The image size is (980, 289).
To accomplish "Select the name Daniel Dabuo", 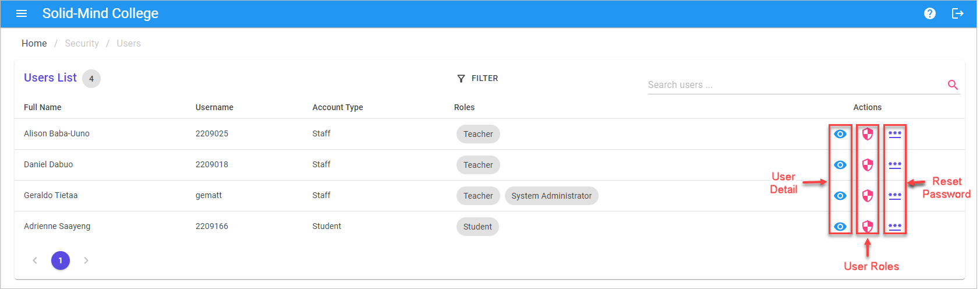I will coord(48,164).
